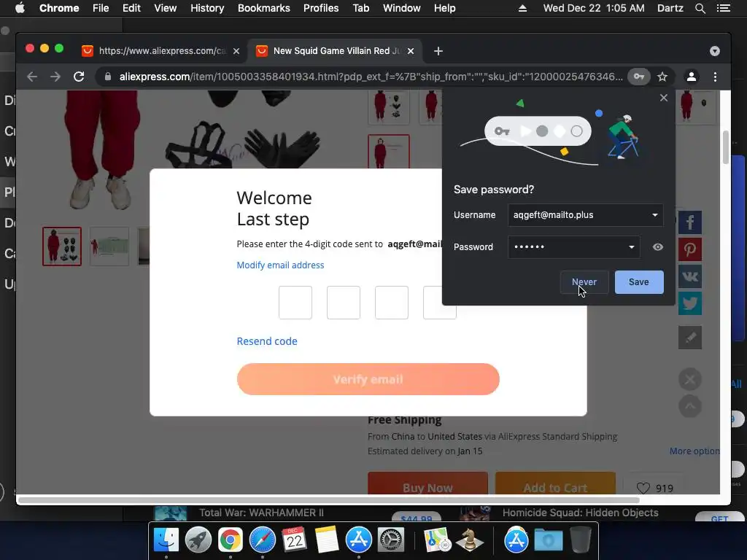This screenshot has height=560, width=747.
Task: Go forward with the forward arrow
Action: tap(55, 77)
